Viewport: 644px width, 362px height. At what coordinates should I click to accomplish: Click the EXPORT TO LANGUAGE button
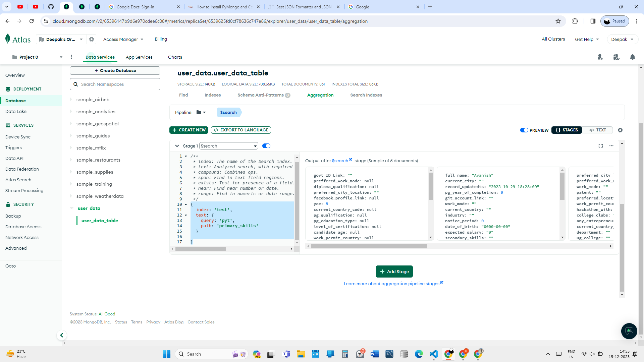point(241,130)
